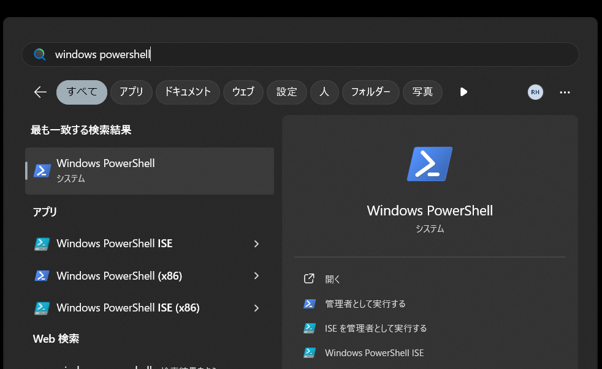Expand the Windows PowerShell ISE (x86) chevron
The image size is (602, 369).
[256, 308]
